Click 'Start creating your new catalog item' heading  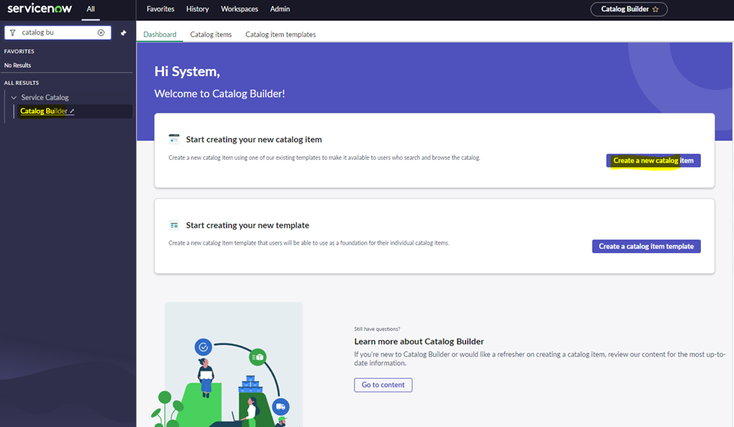click(x=254, y=140)
